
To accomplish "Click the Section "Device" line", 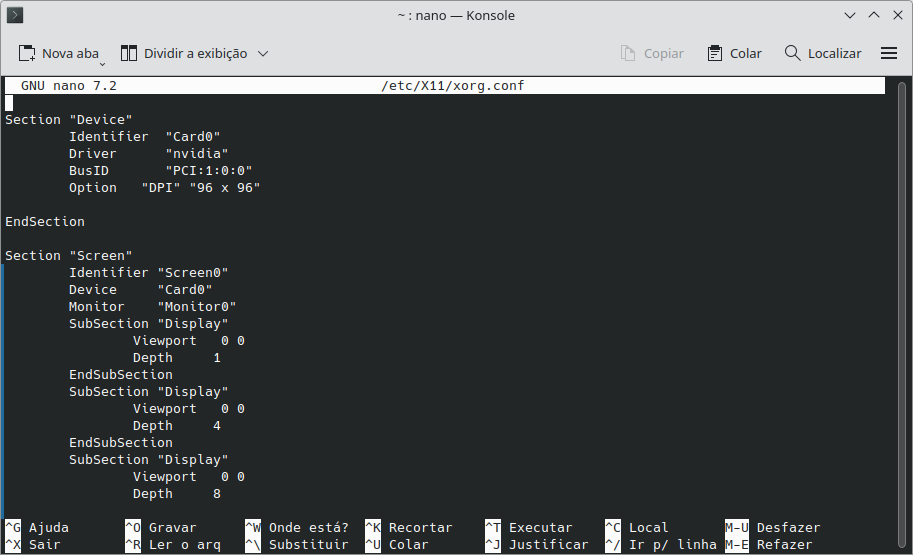I will (x=69, y=119).
